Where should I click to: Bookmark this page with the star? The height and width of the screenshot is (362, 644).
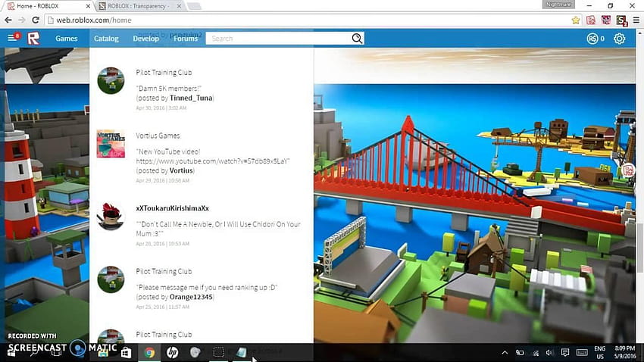click(x=575, y=20)
